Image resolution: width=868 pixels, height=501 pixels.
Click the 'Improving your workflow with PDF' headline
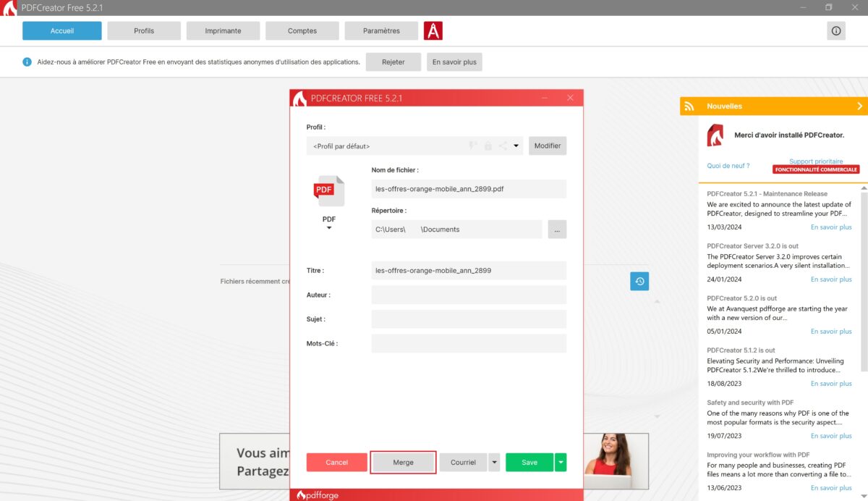pos(758,455)
